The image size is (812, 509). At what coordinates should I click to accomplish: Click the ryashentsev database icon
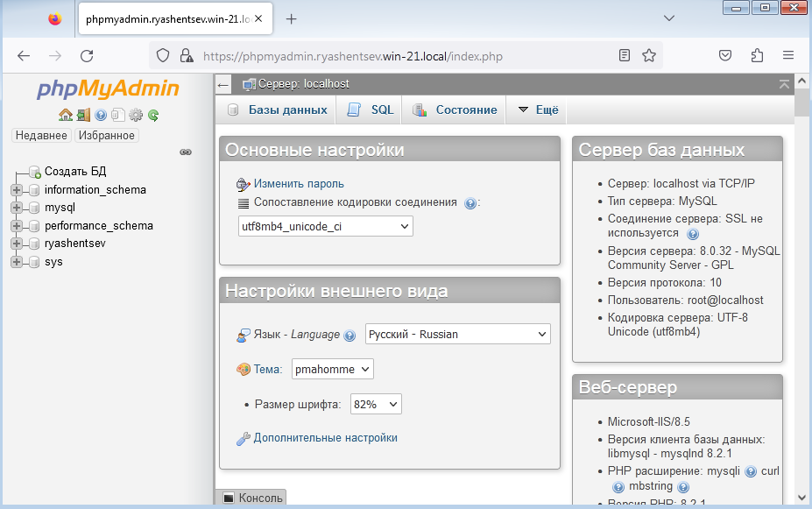(x=34, y=244)
